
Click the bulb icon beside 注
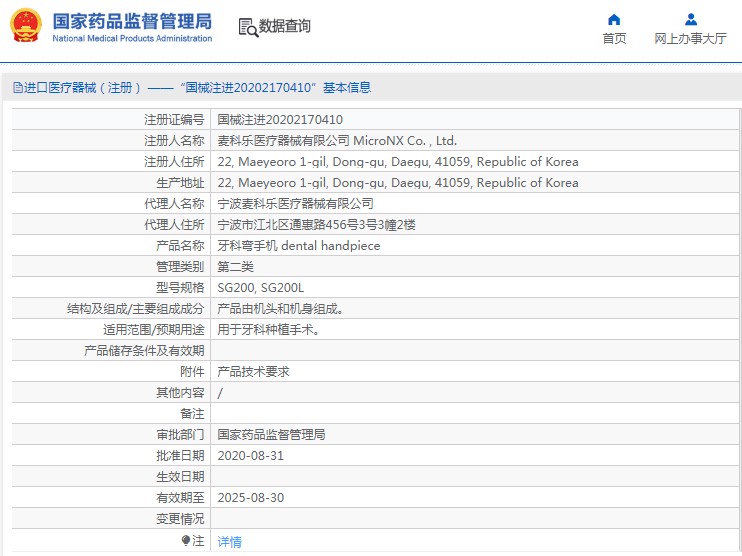[186, 540]
